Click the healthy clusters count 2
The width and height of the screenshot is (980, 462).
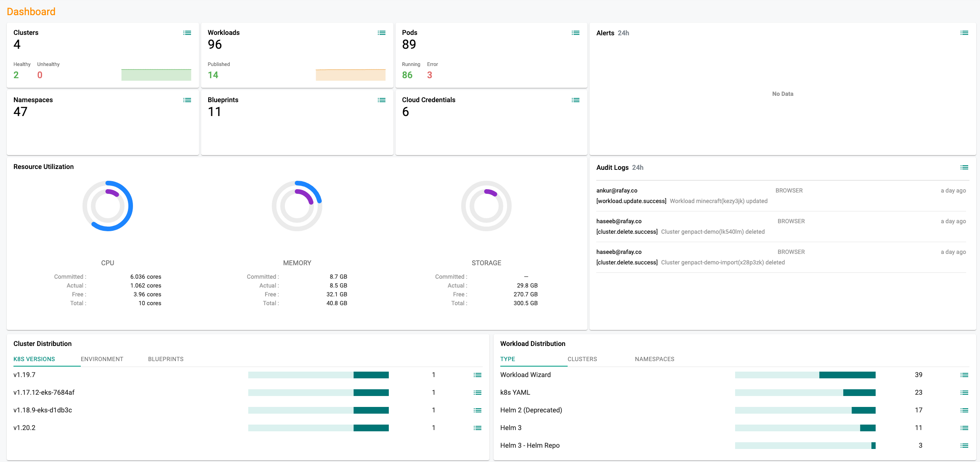16,75
